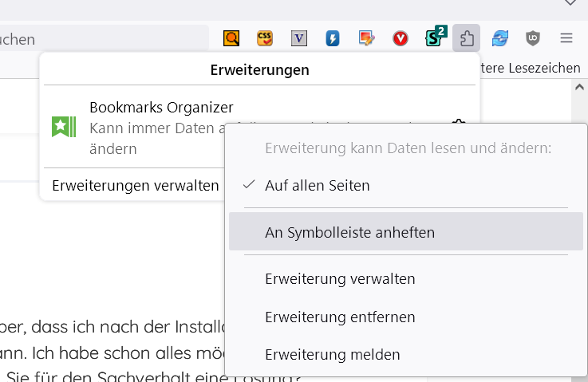Select 'Erweiterung entfernen' in the menu

point(340,317)
